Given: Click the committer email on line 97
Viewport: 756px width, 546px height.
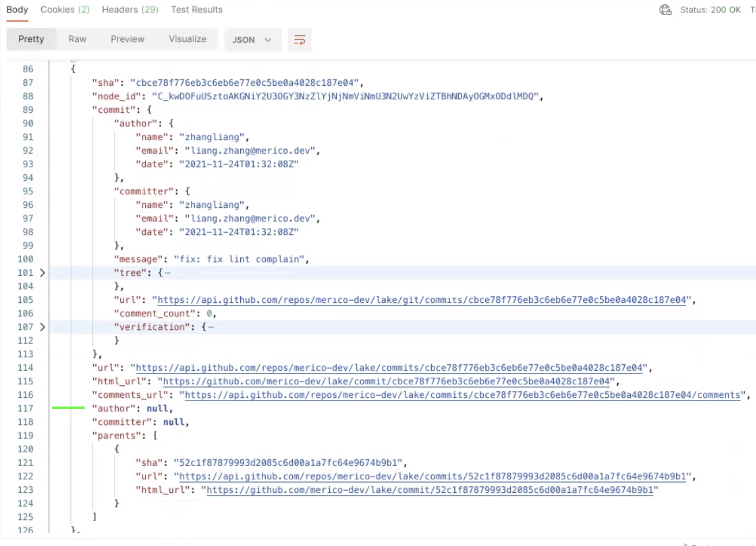Looking at the screenshot, I should tap(250, 218).
